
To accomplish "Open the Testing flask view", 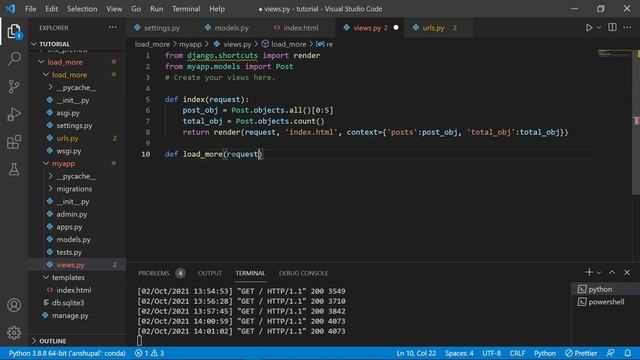I will pos(14,169).
